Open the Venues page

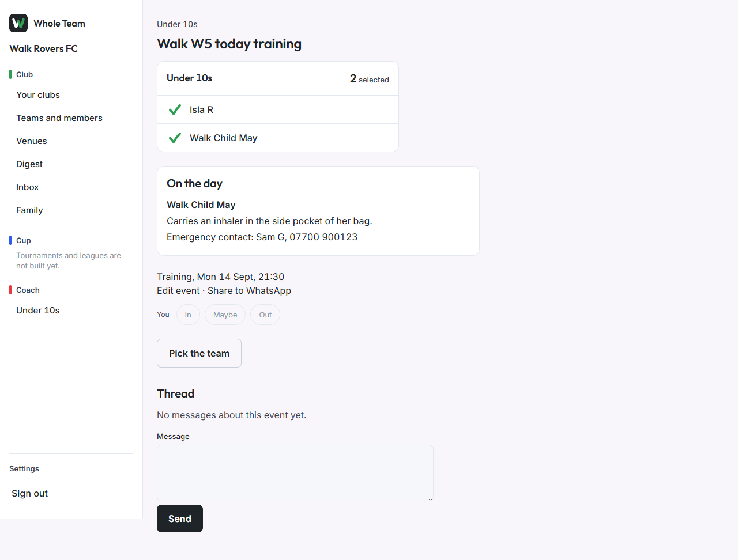(x=32, y=141)
